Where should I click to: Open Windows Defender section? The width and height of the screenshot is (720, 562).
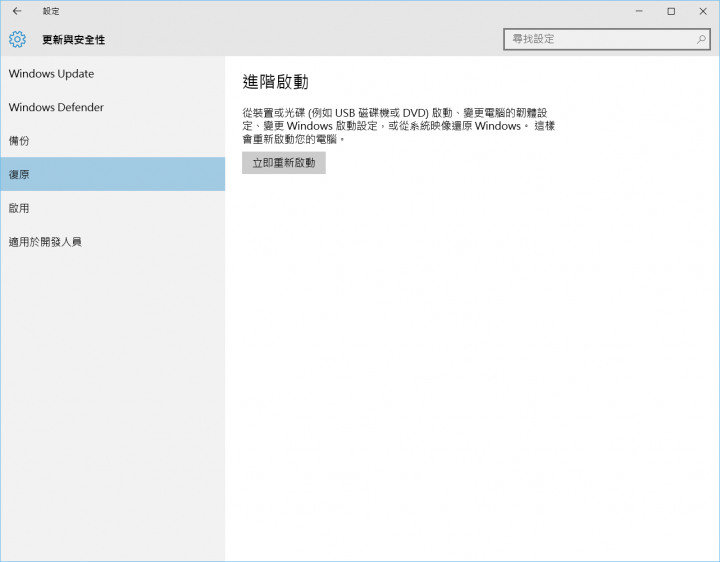click(x=112, y=107)
